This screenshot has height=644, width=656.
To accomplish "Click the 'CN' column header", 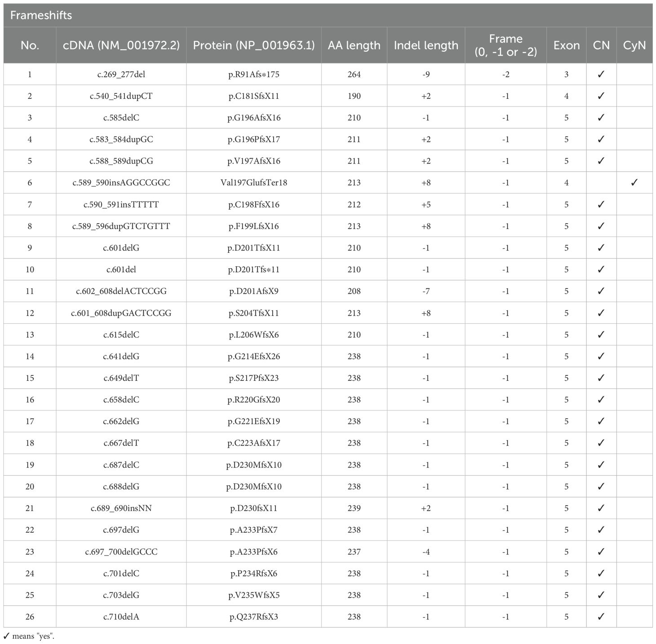I will (x=601, y=45).
